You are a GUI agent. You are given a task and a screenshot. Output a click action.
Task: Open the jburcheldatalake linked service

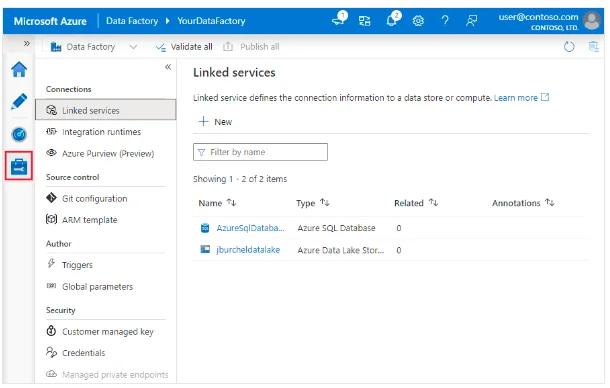tap(248, 250)
